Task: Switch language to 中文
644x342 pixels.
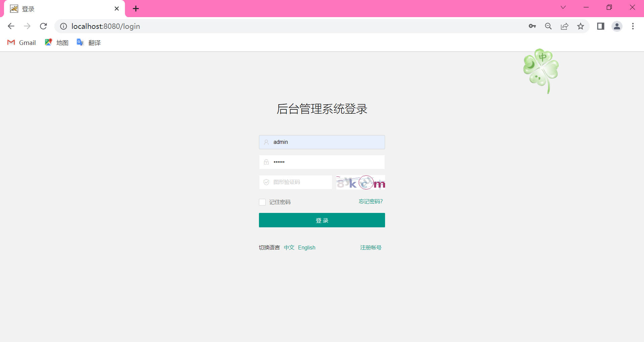Action: point(289,247)
